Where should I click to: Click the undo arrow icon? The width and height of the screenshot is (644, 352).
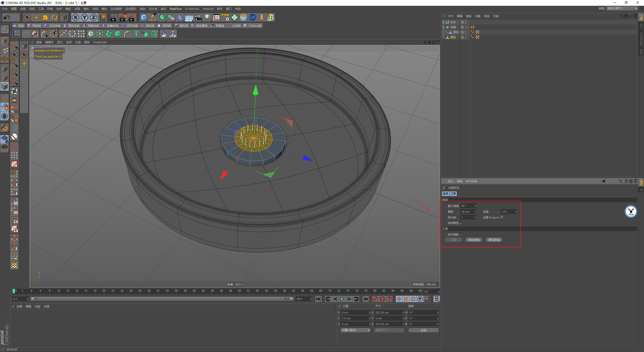[7, 17]
